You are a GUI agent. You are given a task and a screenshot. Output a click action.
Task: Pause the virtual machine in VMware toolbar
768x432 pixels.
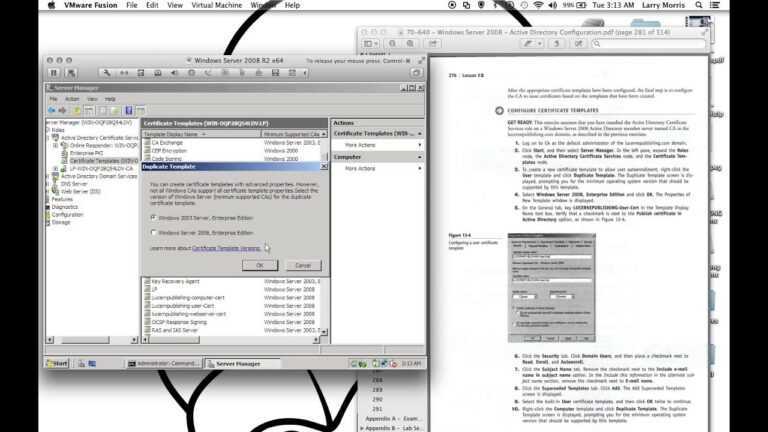coord(54,73)
